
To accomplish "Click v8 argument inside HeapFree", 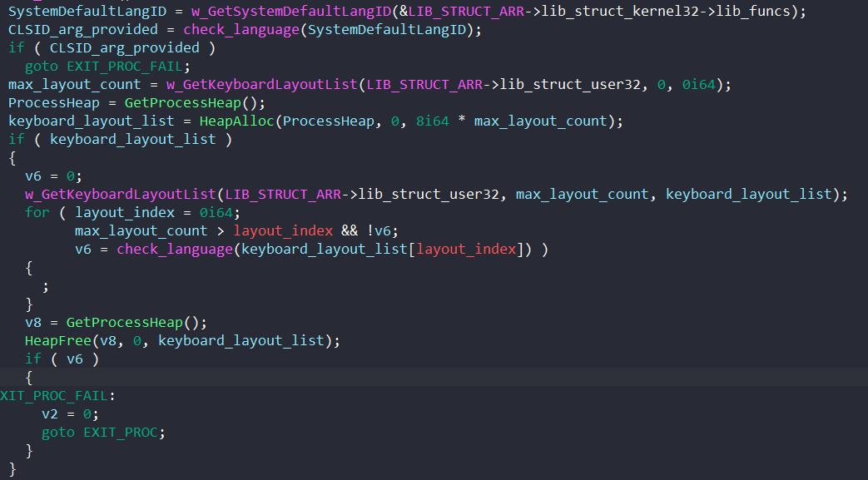I will 108,340.
